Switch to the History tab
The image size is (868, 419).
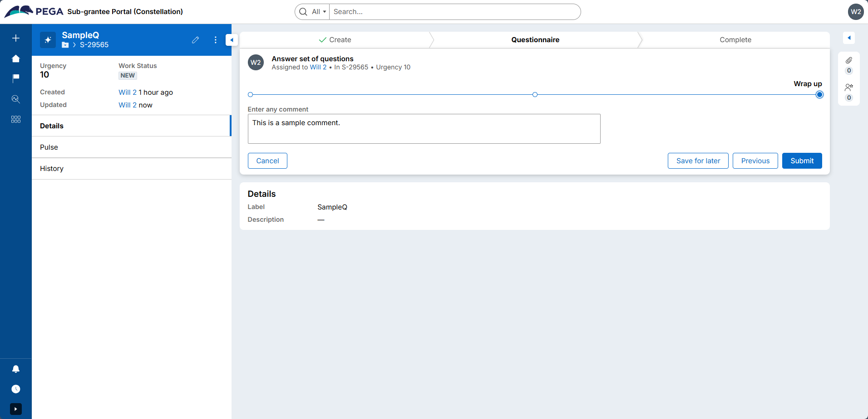[52, 169]
